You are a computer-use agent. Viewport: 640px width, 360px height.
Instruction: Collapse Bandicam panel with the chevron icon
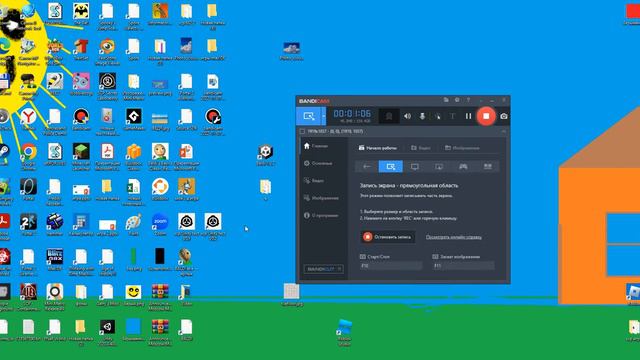tap(504, 131)
